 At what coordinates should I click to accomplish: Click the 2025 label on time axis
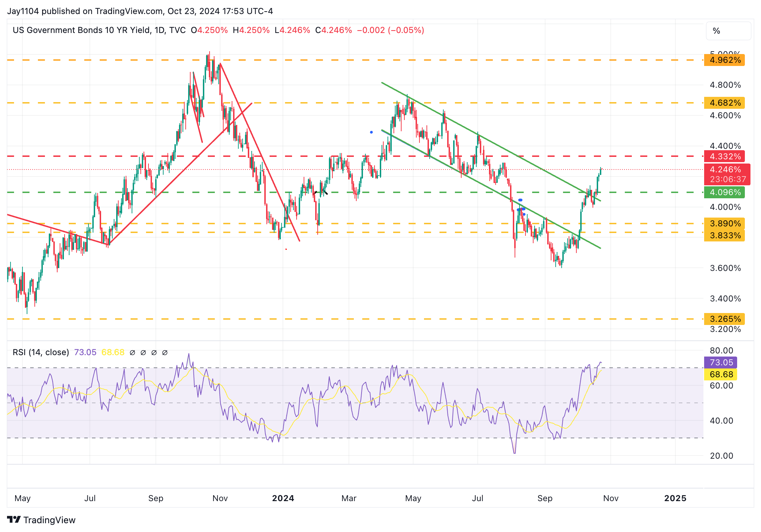(675, 498)
